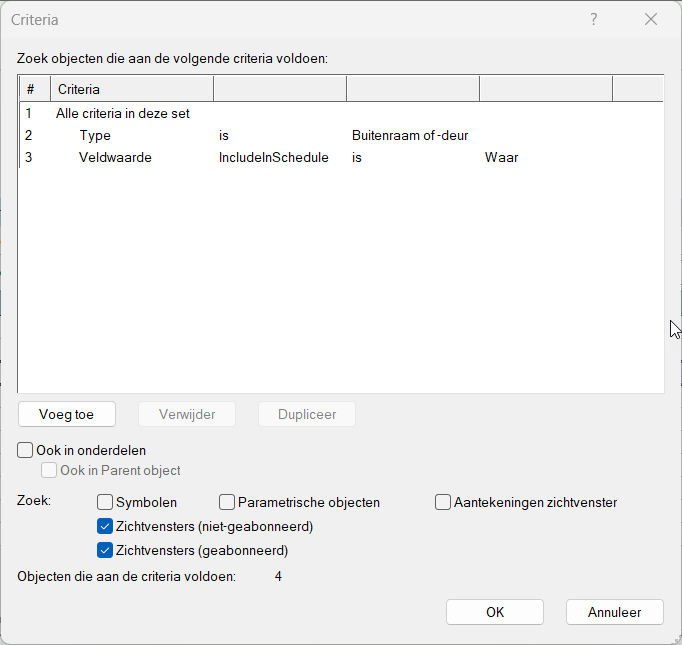Click the 'is' operator in Type row

(225, 136)
